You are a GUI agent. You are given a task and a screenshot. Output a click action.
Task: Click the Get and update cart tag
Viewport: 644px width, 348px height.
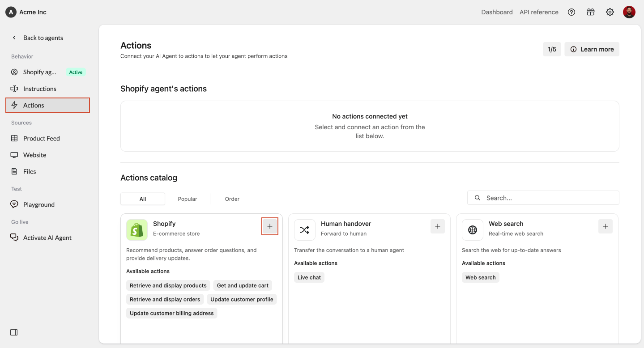[x=243, y=285]
